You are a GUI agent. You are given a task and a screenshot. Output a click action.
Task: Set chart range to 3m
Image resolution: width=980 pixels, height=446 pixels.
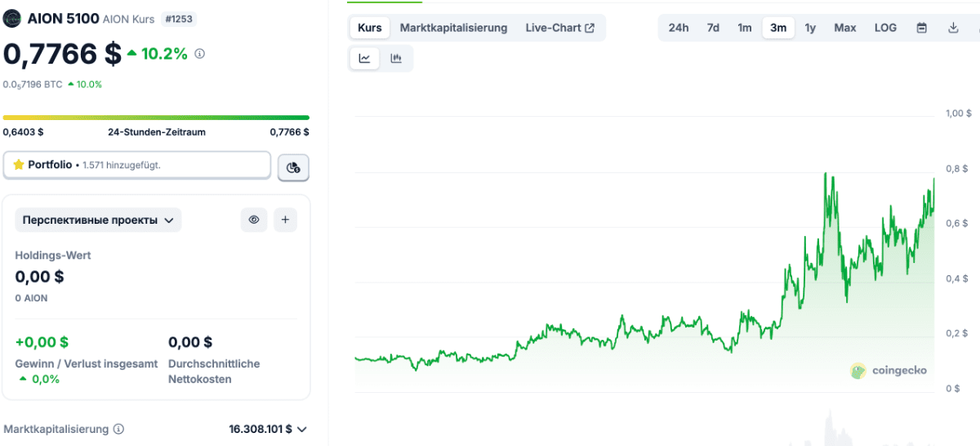[778, 28]
